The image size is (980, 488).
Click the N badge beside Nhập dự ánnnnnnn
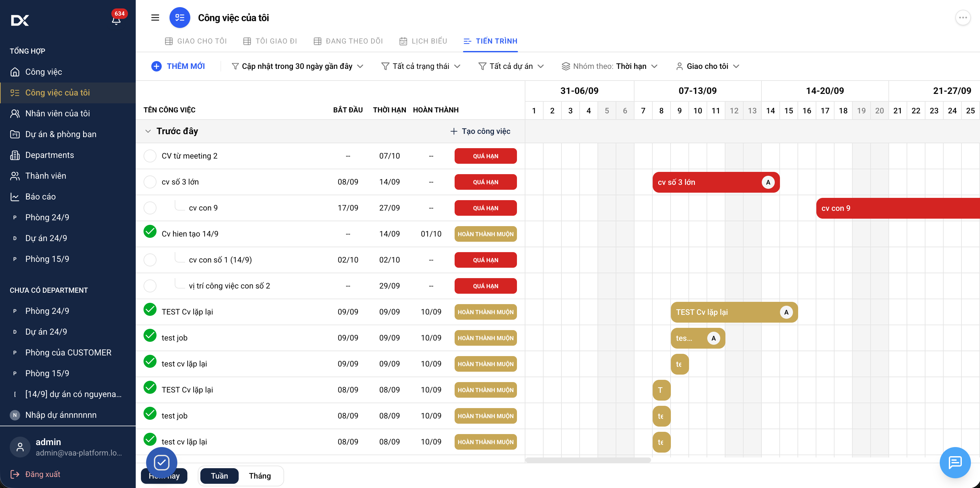pyautogui.click(x=15, y=415)
